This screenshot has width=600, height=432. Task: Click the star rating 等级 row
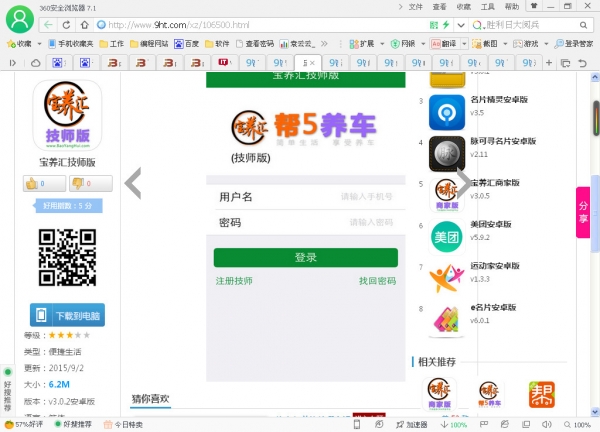coord(57,335)
